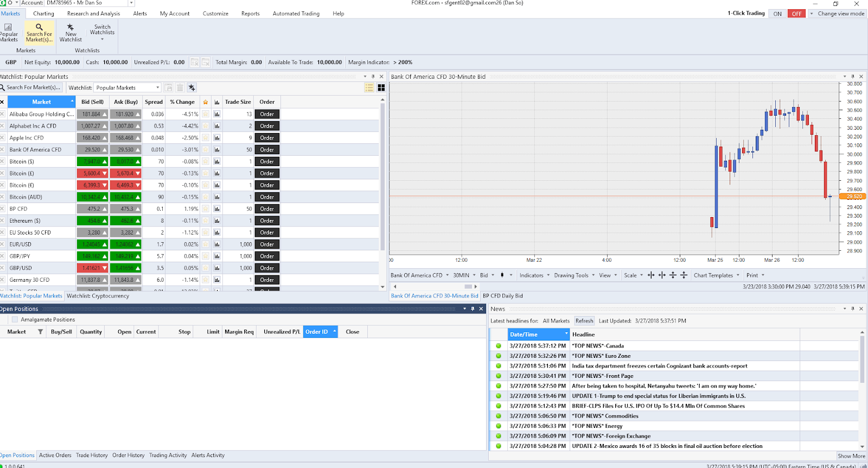Click Order button for Alibaba Group Holding
The width and height of the screenshot is (868, 468).
tap(267, 114)
